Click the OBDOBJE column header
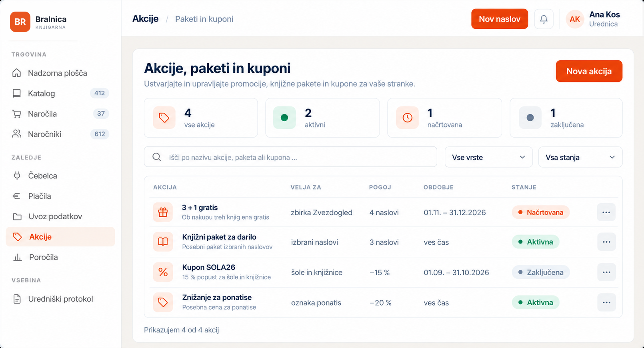The height and width of the screenshot is (348, 644). (438, 187)
